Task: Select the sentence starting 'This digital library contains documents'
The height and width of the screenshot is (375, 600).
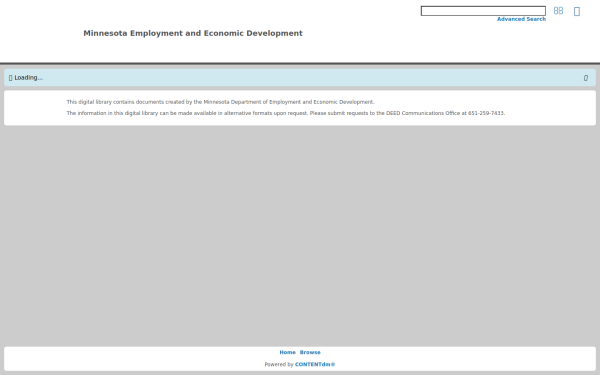Action: tap(220, 102)
